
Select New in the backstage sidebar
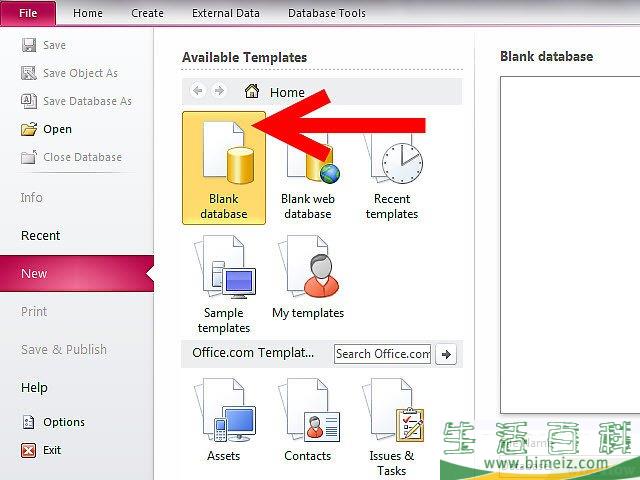77,273
